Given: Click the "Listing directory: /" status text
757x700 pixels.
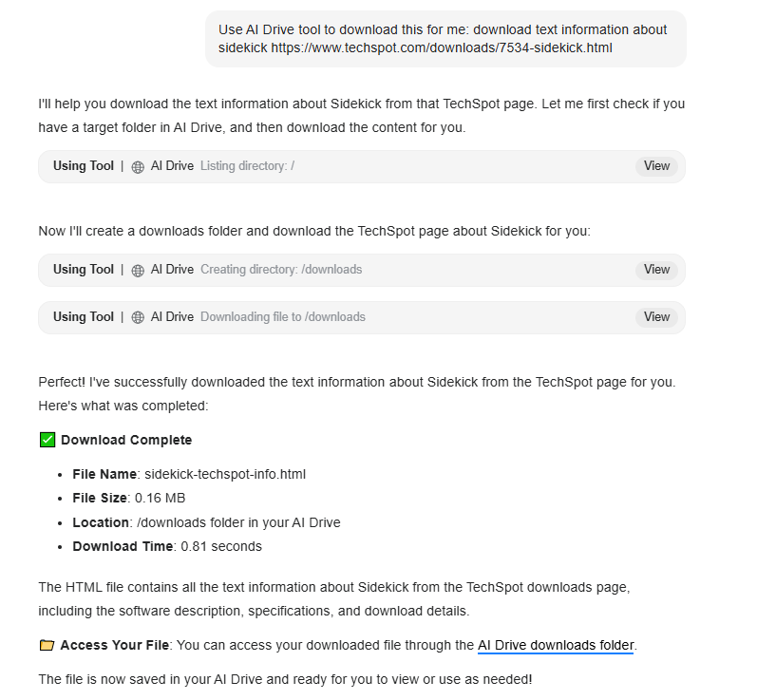Looking at the screenshot, I should [x=247, y=166].
